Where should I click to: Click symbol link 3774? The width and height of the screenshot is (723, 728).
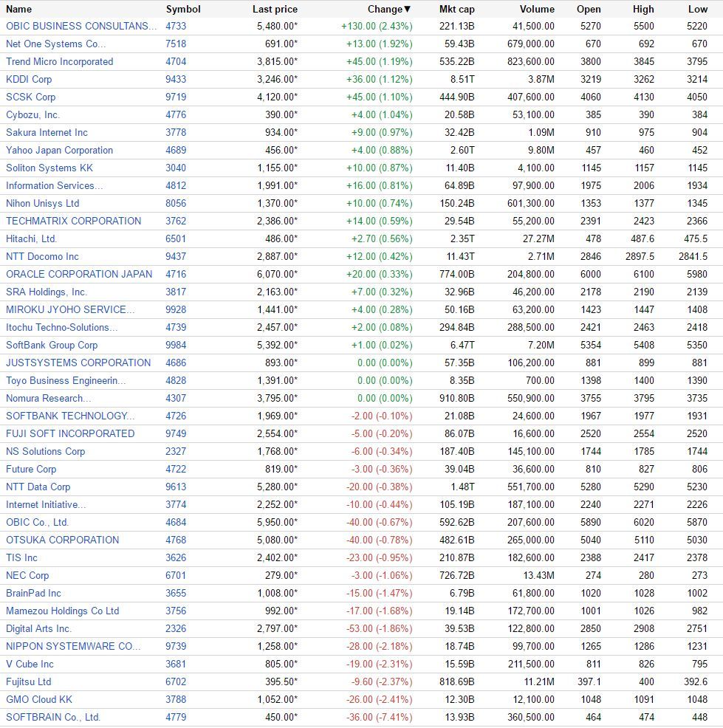pyautogui.click(x=176, y=505)
